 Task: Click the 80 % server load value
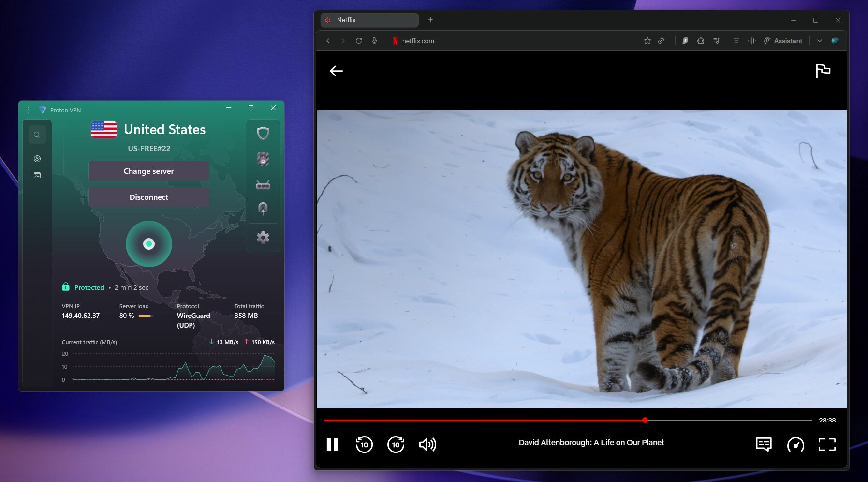[x=127, y=316]
